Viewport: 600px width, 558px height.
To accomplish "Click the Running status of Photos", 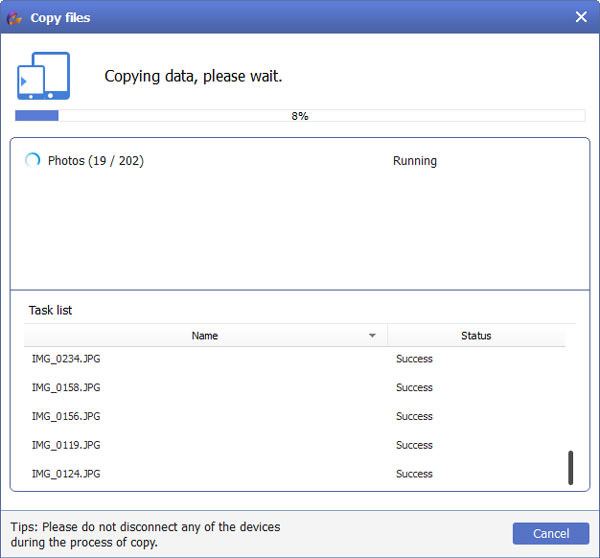I will (x=414, y=161).
